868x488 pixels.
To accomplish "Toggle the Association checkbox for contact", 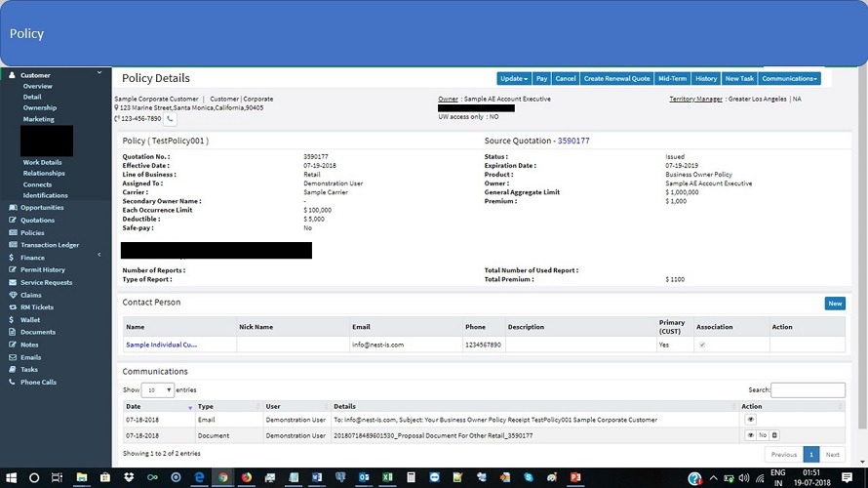I will (701, 345).
